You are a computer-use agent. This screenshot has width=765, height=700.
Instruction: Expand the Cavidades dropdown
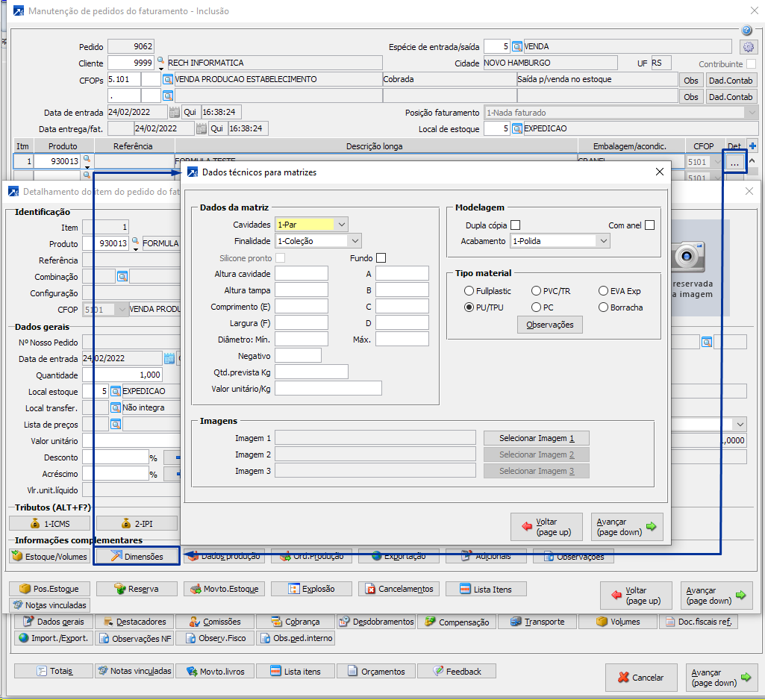pyautogui.click(x=342, y=224)
